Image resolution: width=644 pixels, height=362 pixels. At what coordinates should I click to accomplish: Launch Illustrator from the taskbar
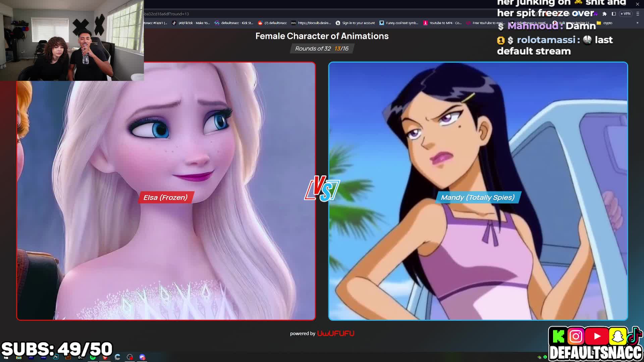pyautogui.click(x=68, y=357)
